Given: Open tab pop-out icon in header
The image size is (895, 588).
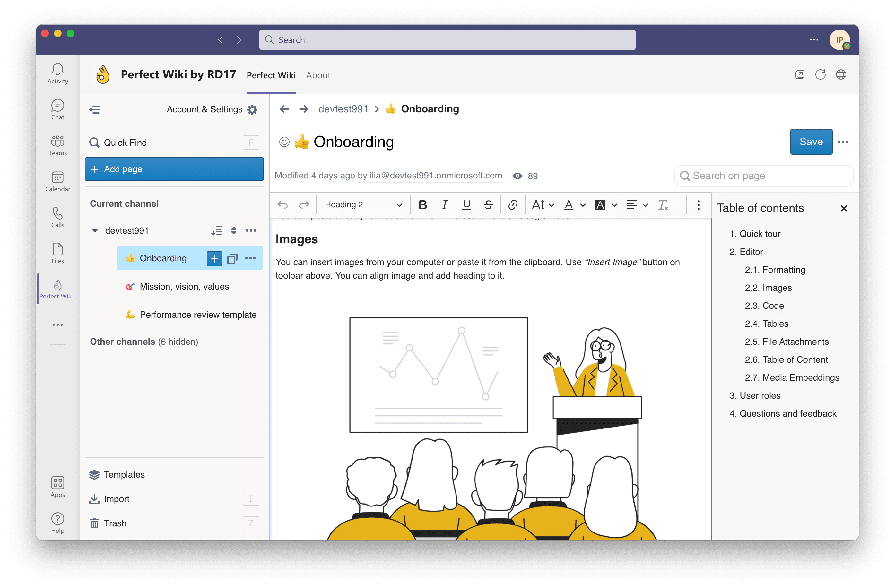Looking at the screenshot, I should pos(799,74).
